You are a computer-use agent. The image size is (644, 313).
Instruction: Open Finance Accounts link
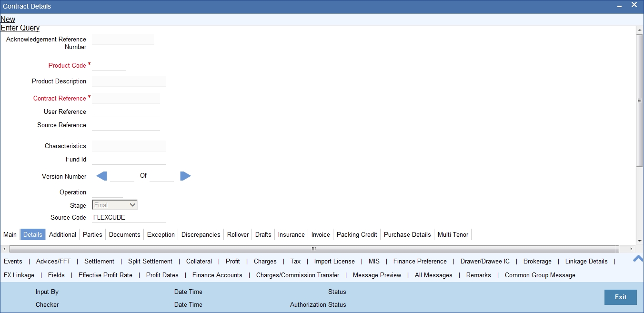coord(217,275)
